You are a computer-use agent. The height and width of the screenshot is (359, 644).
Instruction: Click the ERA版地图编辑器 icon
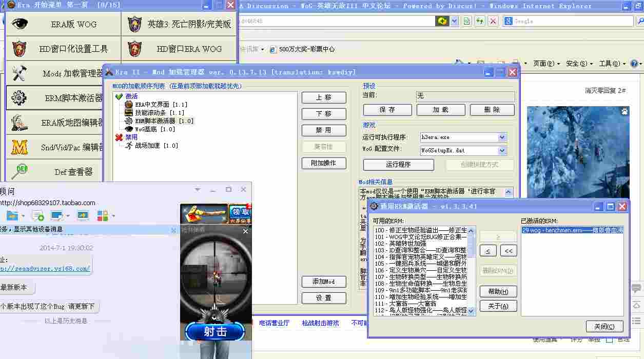coord(19,122)
